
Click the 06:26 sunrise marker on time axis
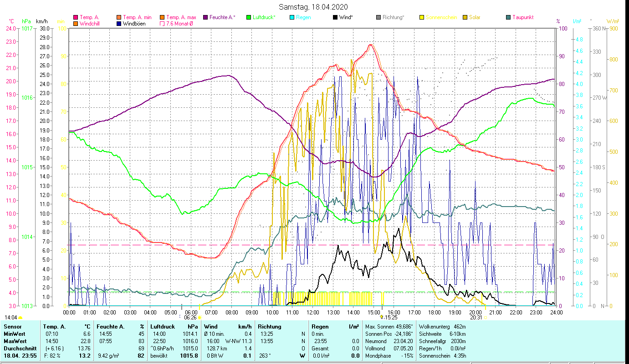[x=190, y=318]
